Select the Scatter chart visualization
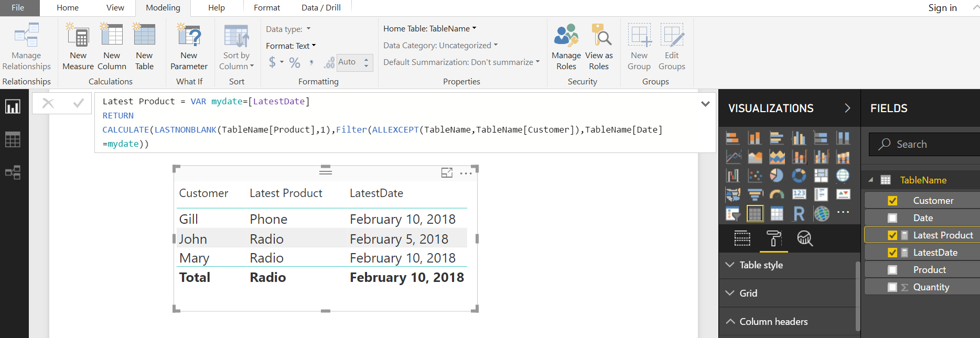This screenshot has height=338, width=980. [755, 176]
